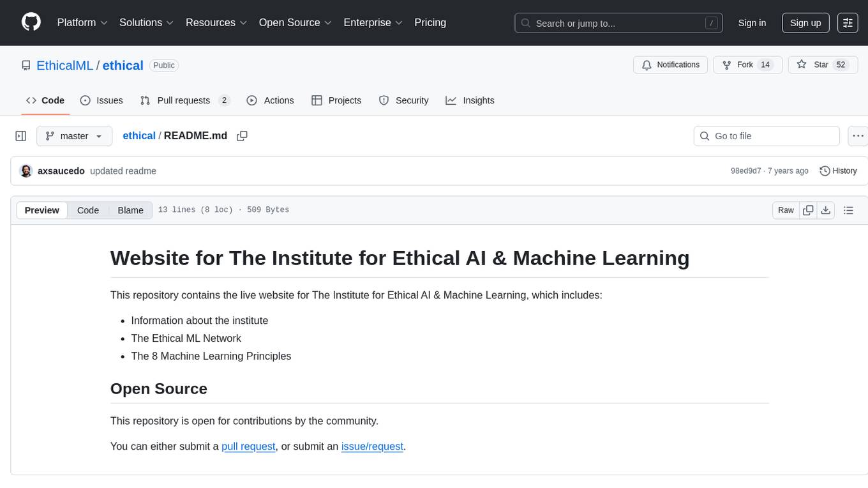Click the search magnifier icon
The image size is (868, 488).
pyautogui.click(x=526, y=23)
